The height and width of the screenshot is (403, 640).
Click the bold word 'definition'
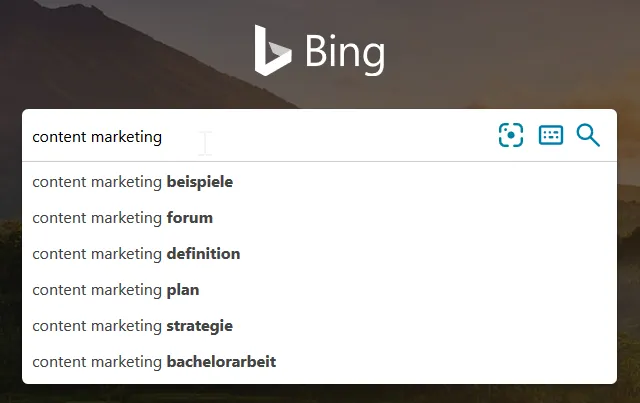pyautogui.click(x=203, y=254)
